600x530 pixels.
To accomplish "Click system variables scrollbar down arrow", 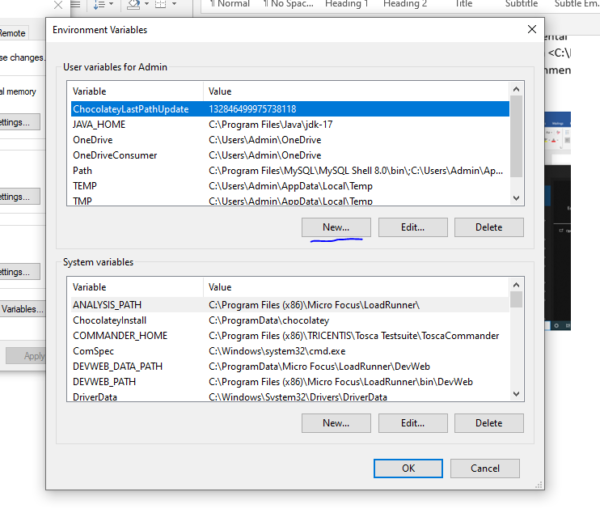I will [x=516, y=393].
